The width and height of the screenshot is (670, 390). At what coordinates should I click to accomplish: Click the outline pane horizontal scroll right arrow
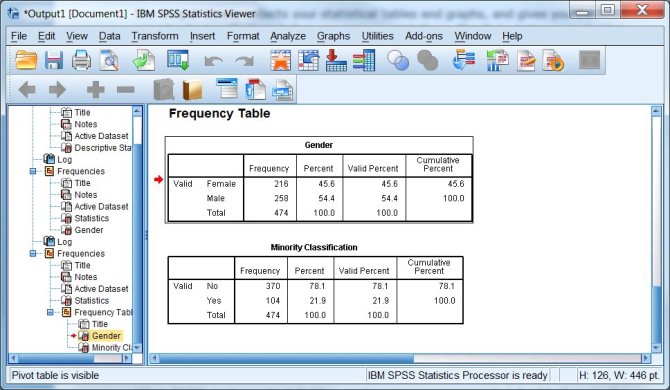pyautogui.click(x=126, y=358)
